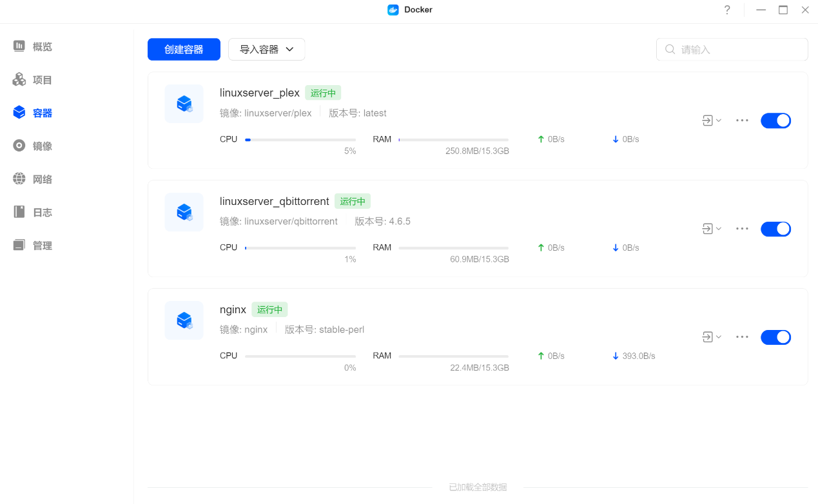Click the 运行中 status badge for linuxserver_plex
The width and height of the screenshot is (818, 504).
click(323, 93)
